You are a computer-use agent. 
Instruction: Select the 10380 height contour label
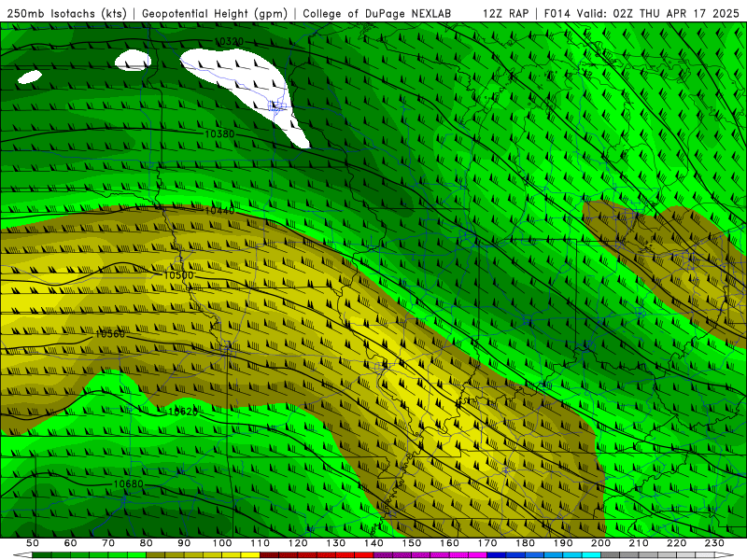tap(219, 134)
